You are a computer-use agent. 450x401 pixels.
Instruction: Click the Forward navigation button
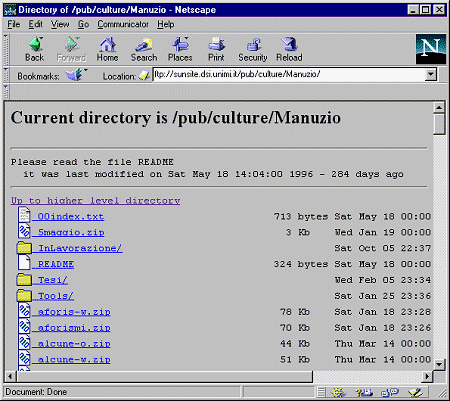coord(71,49)
